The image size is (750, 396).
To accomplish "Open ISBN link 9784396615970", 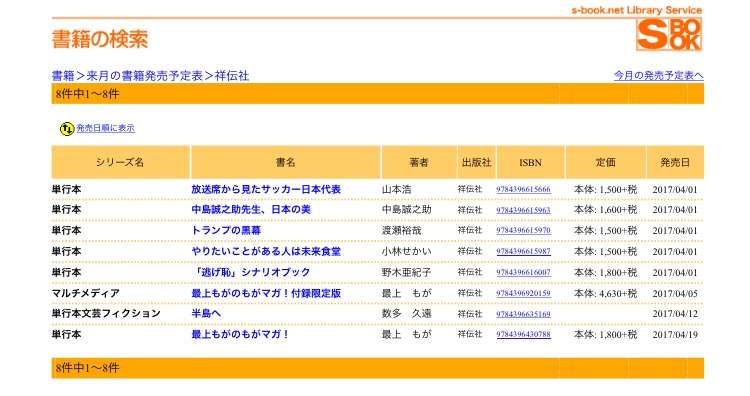I will (x=523, y=231).
